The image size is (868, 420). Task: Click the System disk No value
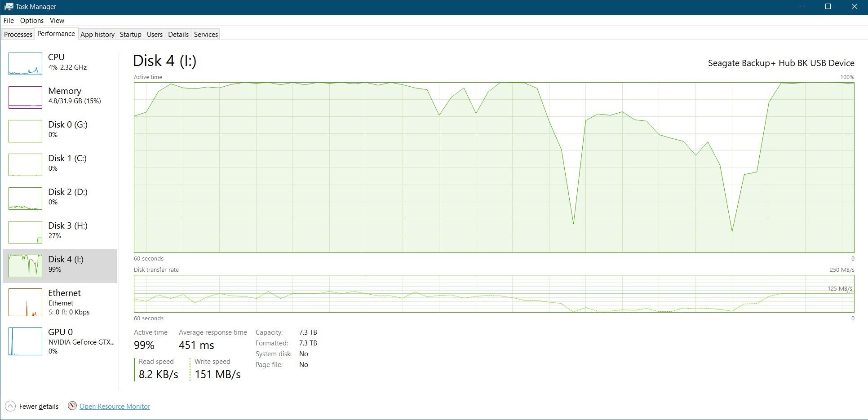point(304,354)
